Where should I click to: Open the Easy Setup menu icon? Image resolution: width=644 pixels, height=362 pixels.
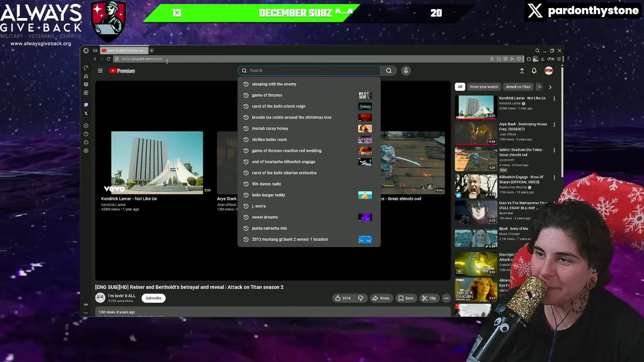[559, 59]
